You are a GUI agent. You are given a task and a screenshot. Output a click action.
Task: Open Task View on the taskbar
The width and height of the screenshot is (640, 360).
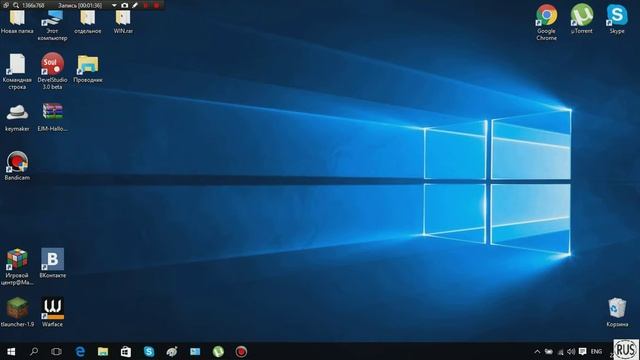point(56,351)
